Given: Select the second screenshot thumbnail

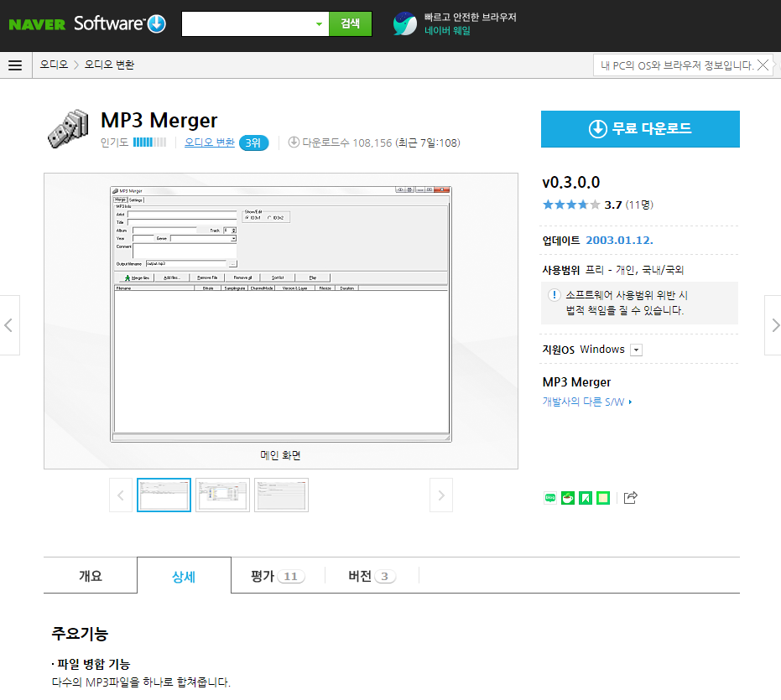Looking at the screenshot, I should pyautogui.click(x=222, y=495).
